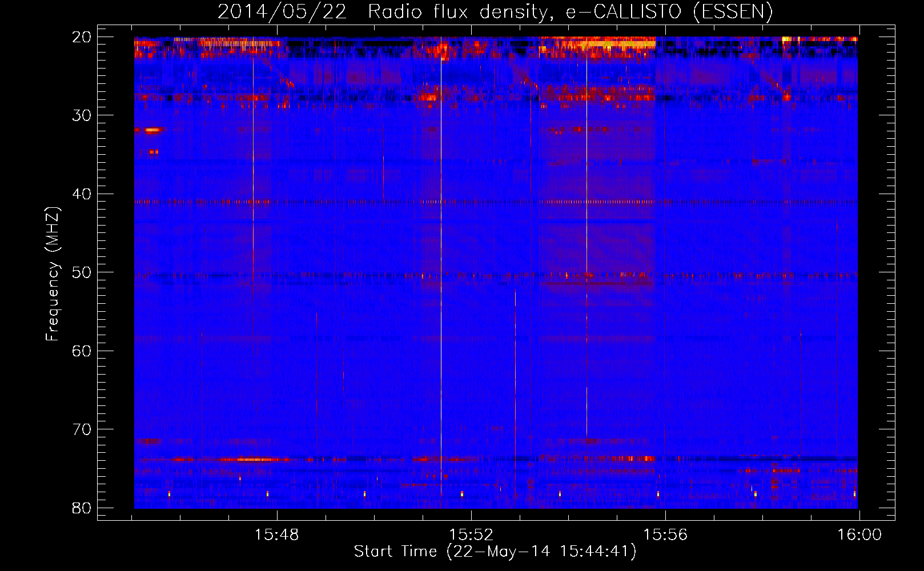The height and width of the screenshot is (571, 924).
Task: Click the bright red burst near 32 MHz
Action: [151, 130]
